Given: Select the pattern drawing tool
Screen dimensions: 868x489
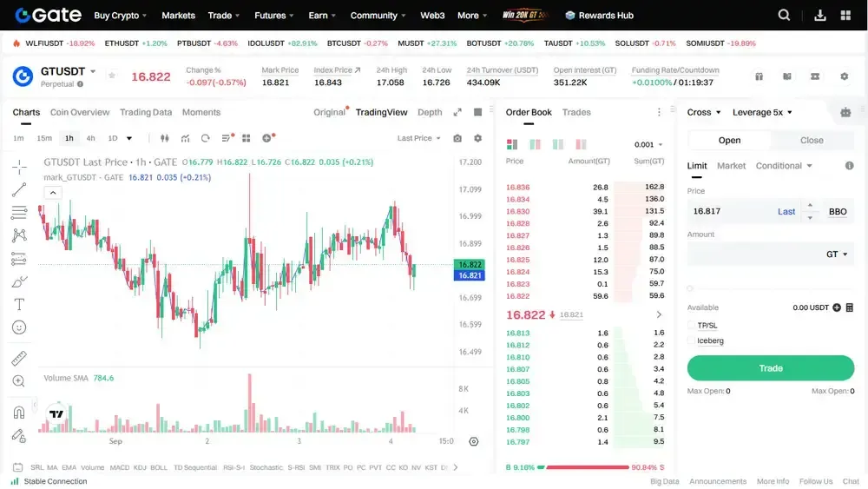Looking at the screenshot, I should point(19,235).
